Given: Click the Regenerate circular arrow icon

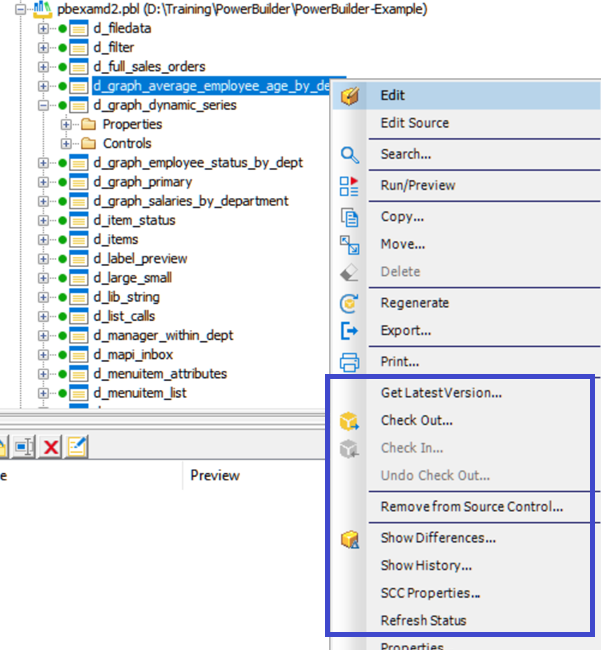Looking at the screenshot, I should [x=349, y=303].
